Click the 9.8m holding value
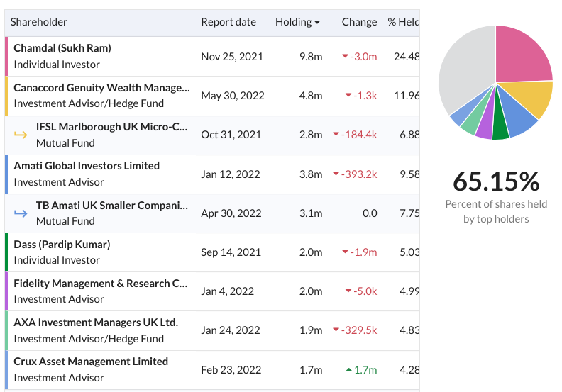The image size is (562, 392). [x=311, y=57]
